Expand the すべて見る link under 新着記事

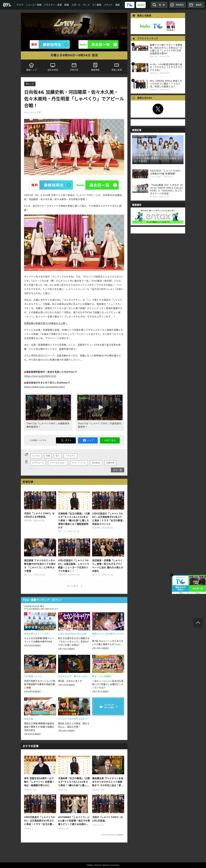click(x=74, y=586)
